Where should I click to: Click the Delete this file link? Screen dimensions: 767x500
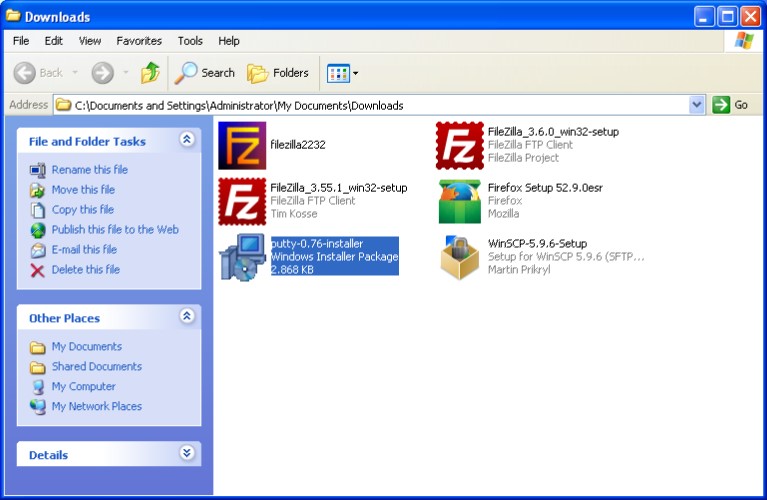85,270
